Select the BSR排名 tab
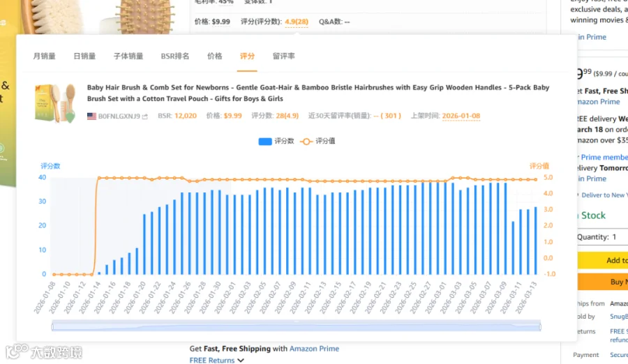The width and height of the screenshot is (628, 364). coord(175,56)
